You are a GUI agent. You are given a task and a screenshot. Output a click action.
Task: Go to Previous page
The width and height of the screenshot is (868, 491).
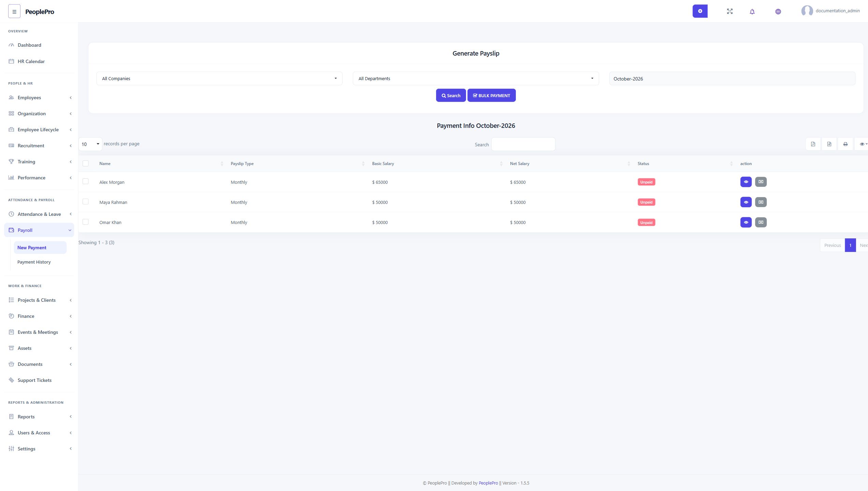tap(832, 245)
